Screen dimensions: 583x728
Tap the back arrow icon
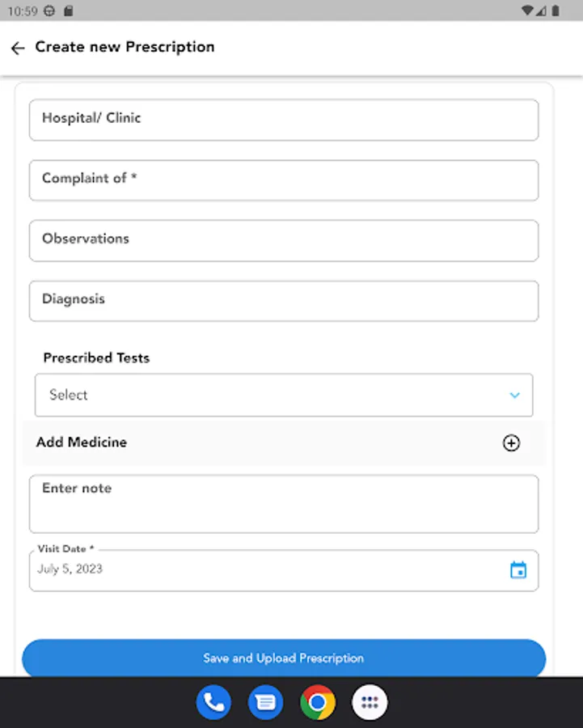tap(18, 49)
